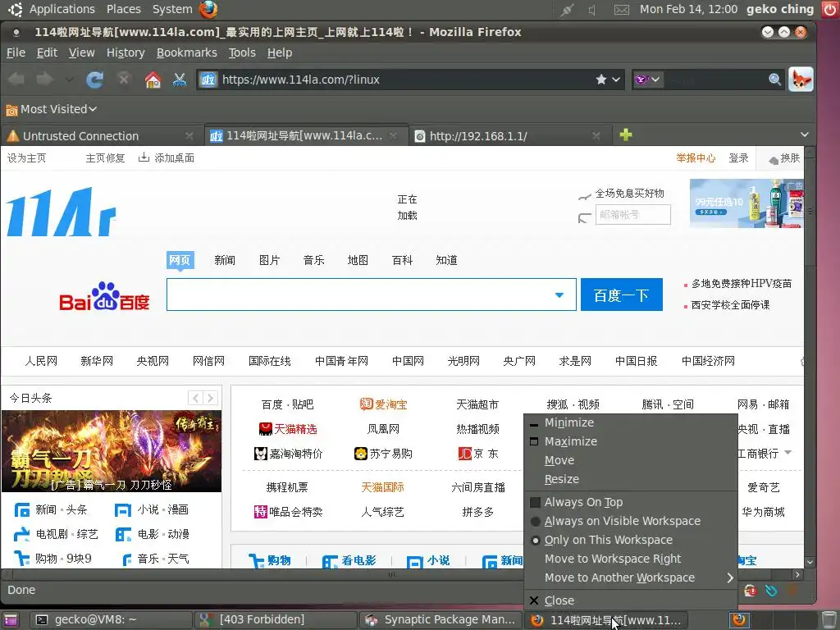Image resolution: width=840 pixels, height=630 pixels.
Task: Show previous 今日头条 item with left arrow
Action: [195, 398]
